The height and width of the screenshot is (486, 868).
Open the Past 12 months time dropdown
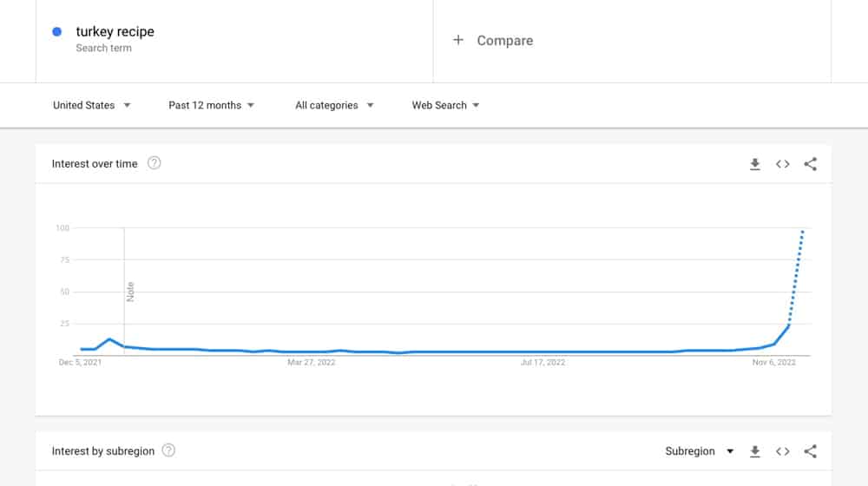211,105
